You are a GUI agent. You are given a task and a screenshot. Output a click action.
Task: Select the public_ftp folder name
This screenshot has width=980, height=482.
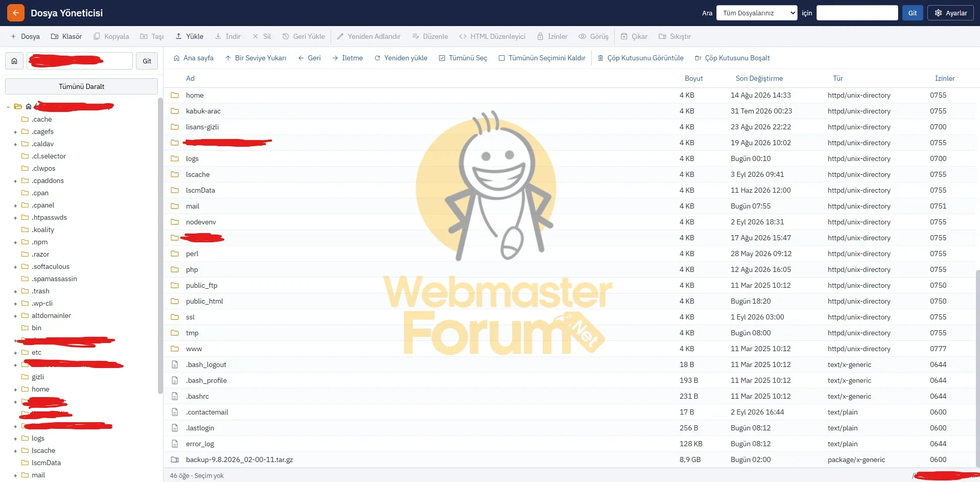[202, 285]
